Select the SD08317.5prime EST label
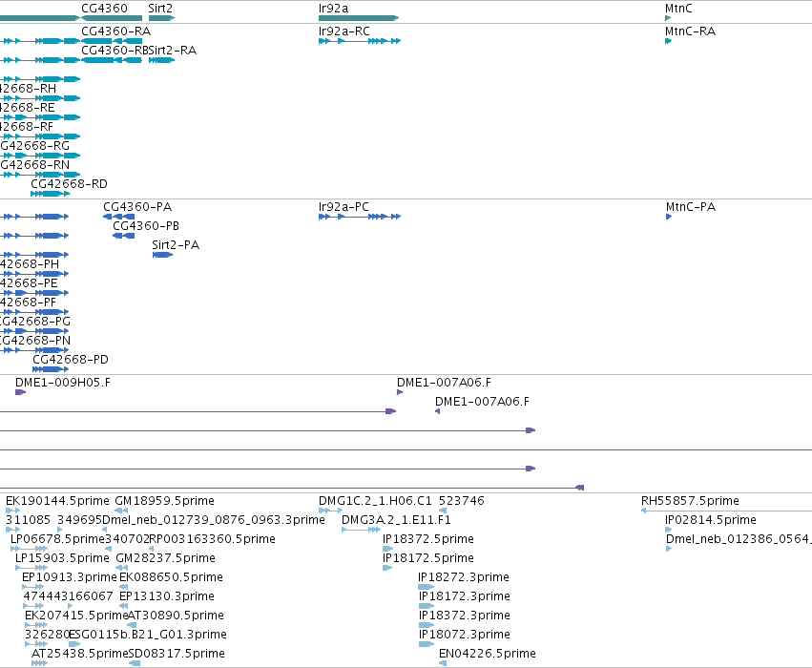Image resolution: width=812 pixels, height=668 pixels. point(177,654)
